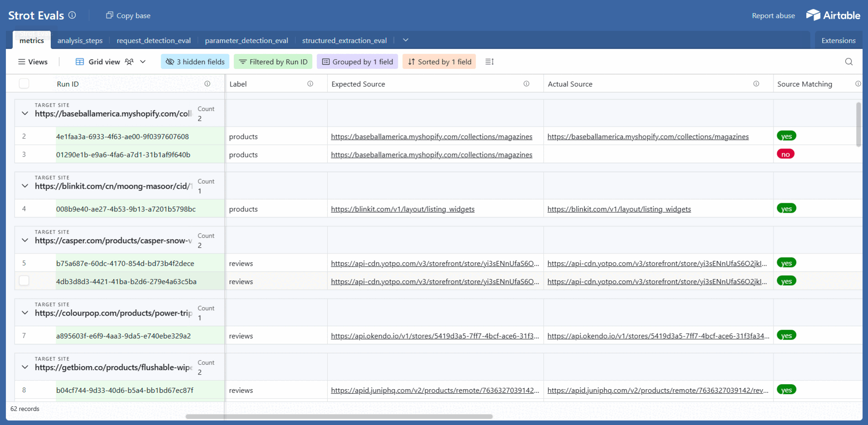
Task: Open the okendo.io Actual Source link
Action: (658, 336)
